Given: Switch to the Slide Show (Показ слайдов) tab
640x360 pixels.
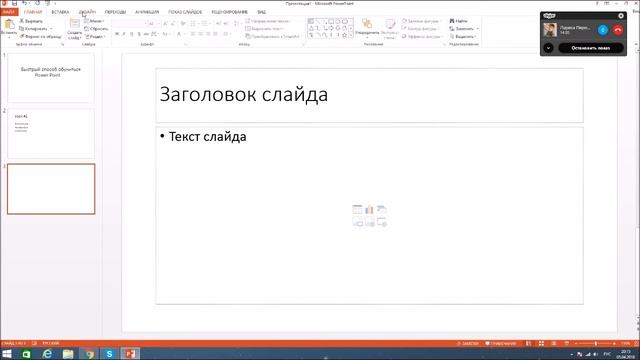Looking at the screenshot, I should point(185,12).
